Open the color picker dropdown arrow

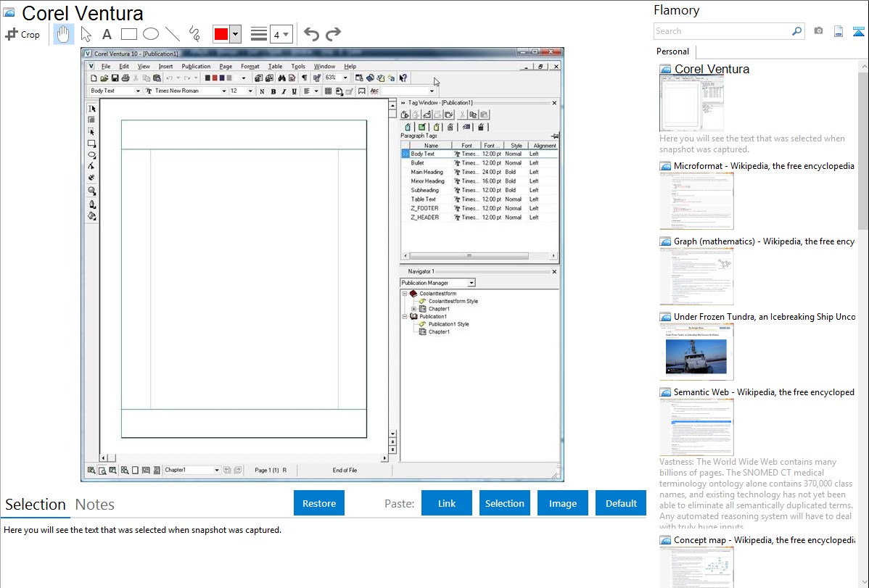coord(235,34)
